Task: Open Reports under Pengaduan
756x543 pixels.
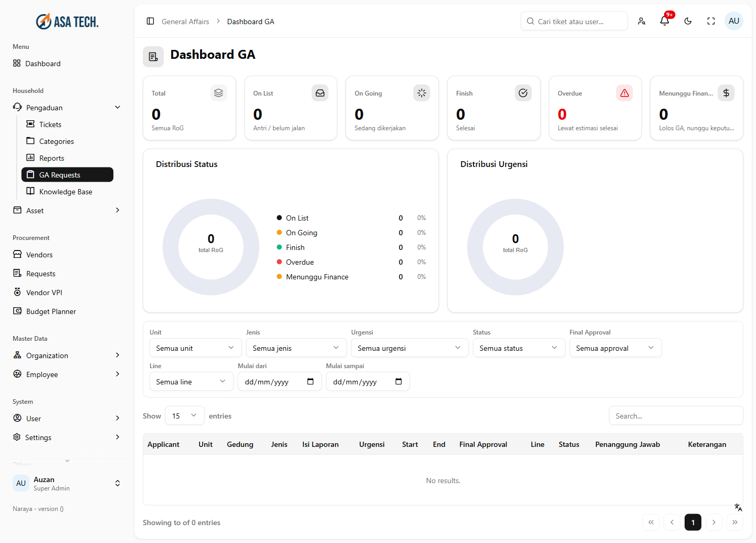Action: click(x=67, y=158)
